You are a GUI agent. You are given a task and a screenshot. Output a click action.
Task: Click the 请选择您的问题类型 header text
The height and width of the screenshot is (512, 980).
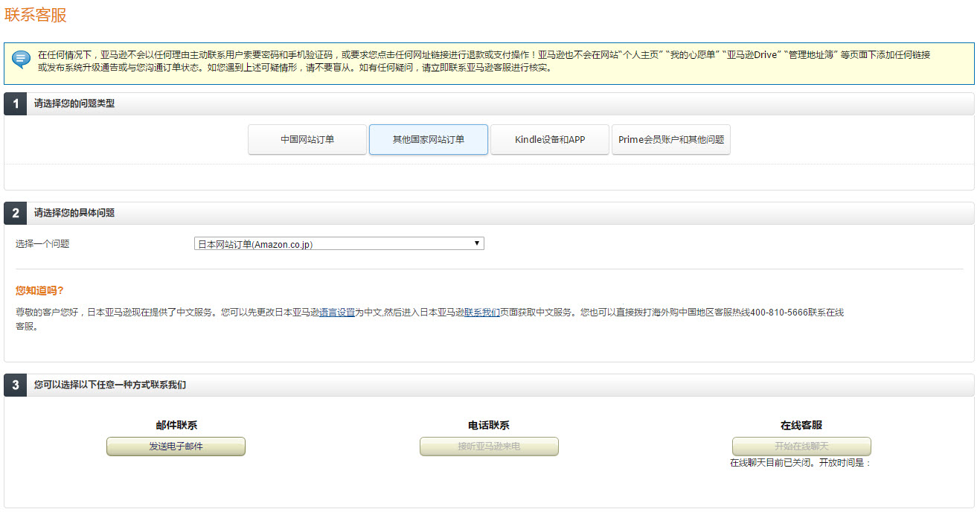coord(74,103)
